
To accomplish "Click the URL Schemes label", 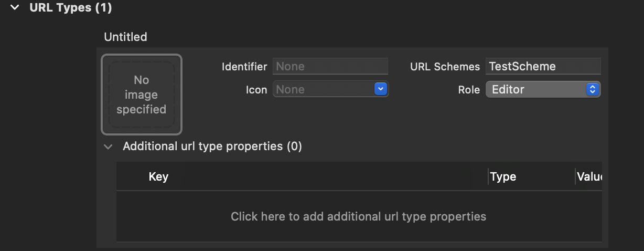I will tap(445, 67).
